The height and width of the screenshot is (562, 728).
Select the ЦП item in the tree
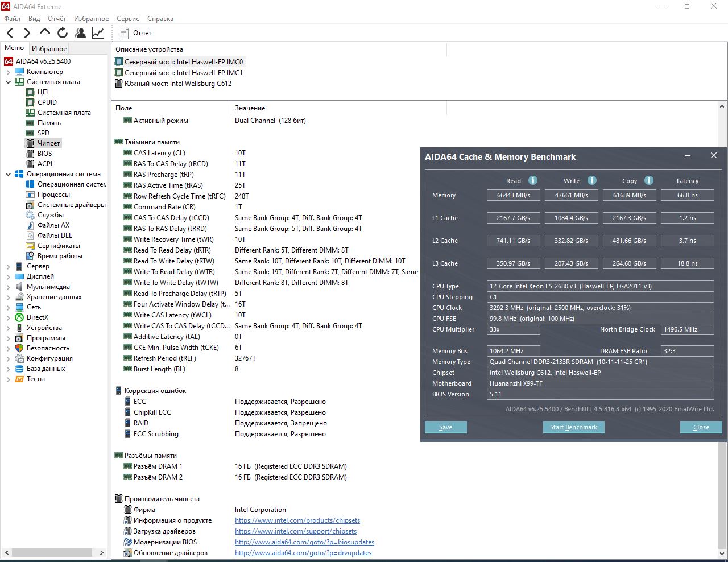[x=43, y=92]
